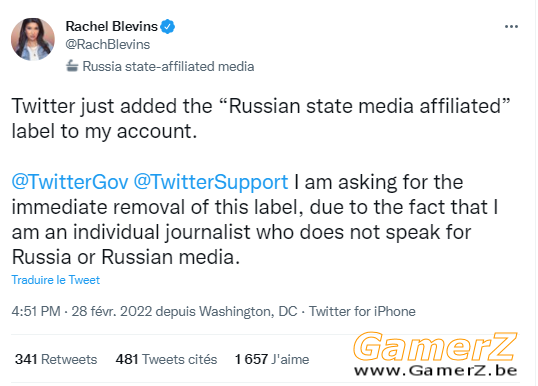Click the 28 févr. 2022 date
This screenshot has width=538, height=386.
click(x=112, y=311)
